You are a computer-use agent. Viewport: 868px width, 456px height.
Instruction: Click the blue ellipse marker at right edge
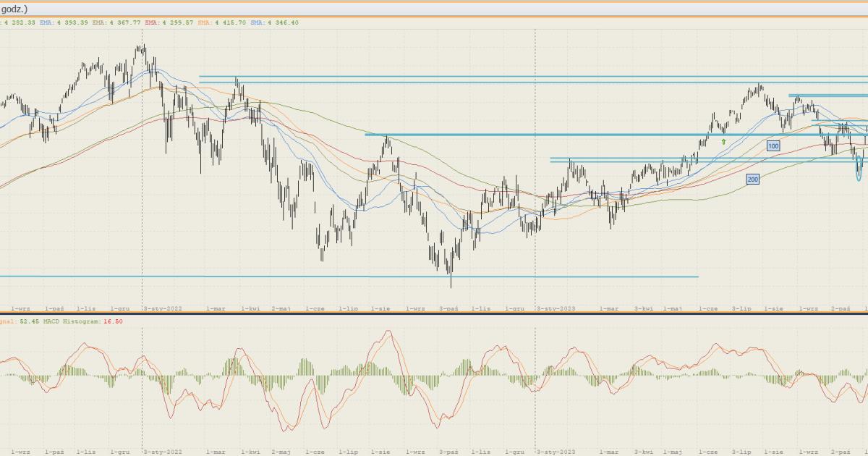click(x=859, y=169)
